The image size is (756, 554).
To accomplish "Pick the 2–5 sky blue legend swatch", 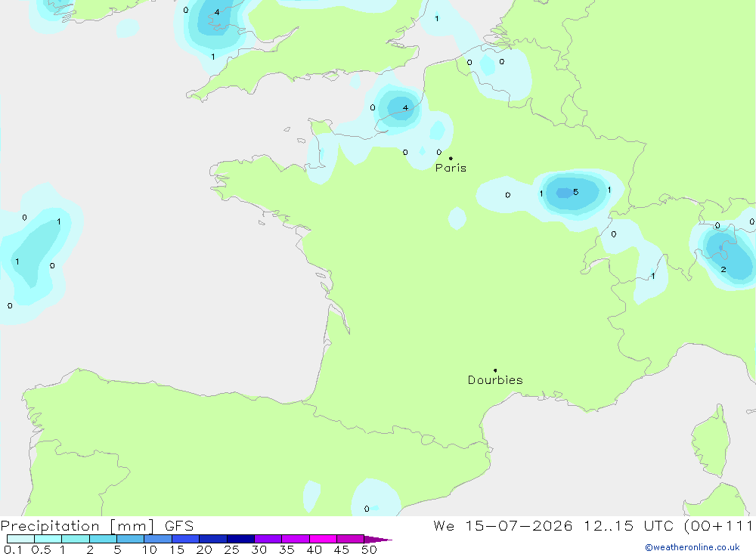I will click(103, 539).
